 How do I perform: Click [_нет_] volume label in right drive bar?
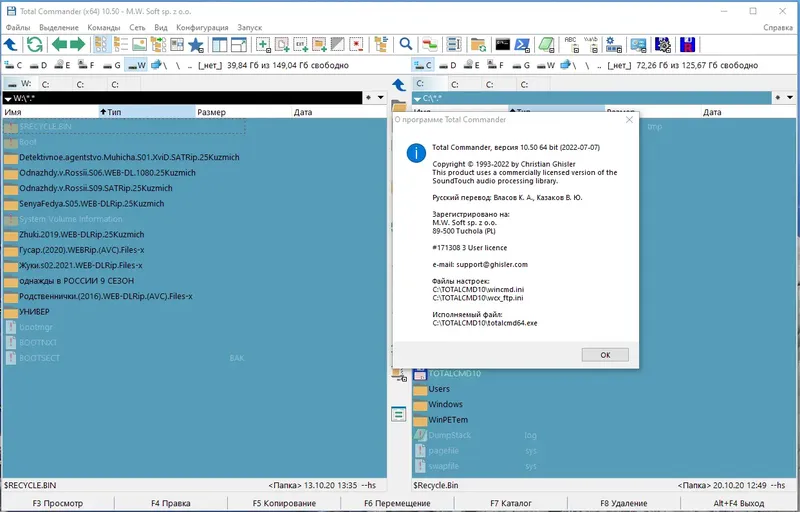tap(619, 65)
